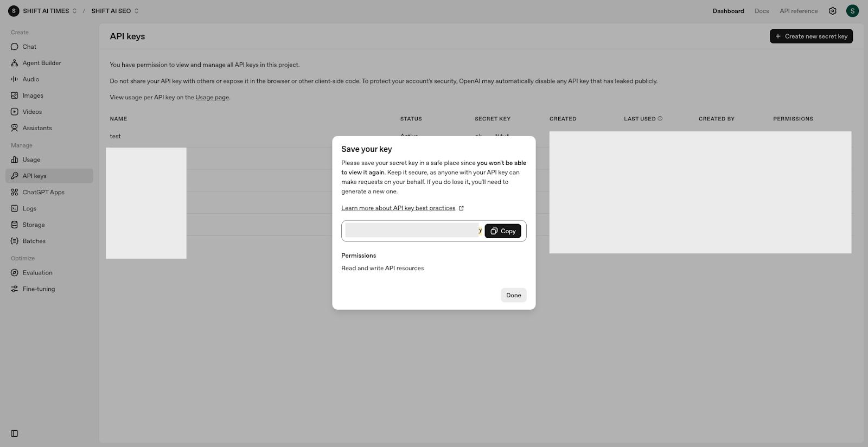Open the API reference tab
This screenshot has height=447, width=868.
click(x=799, y=11)
